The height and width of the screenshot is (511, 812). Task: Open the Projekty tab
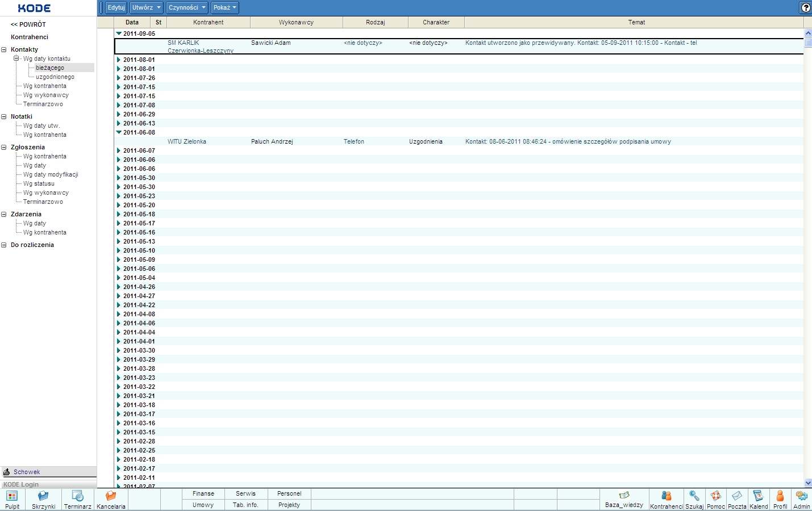point(289,505)
